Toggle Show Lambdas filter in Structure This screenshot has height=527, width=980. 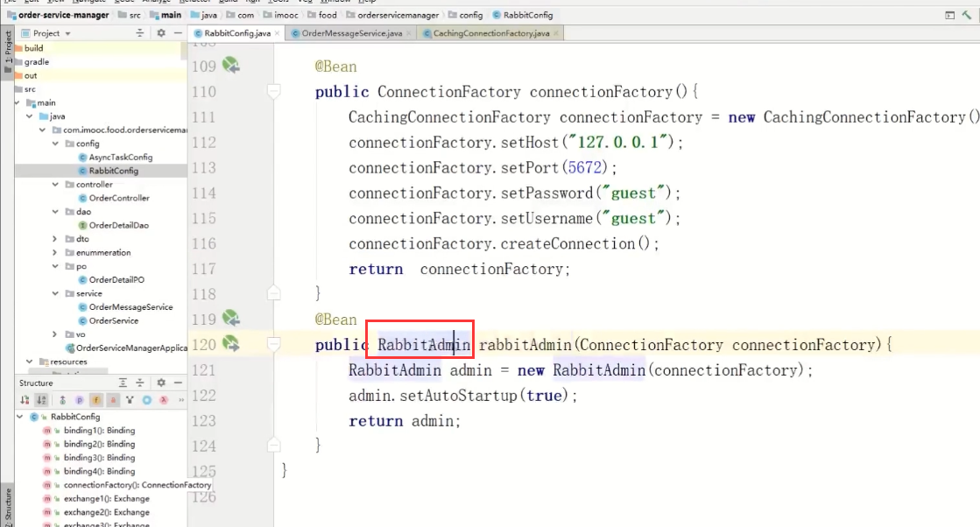coord(164,399)
